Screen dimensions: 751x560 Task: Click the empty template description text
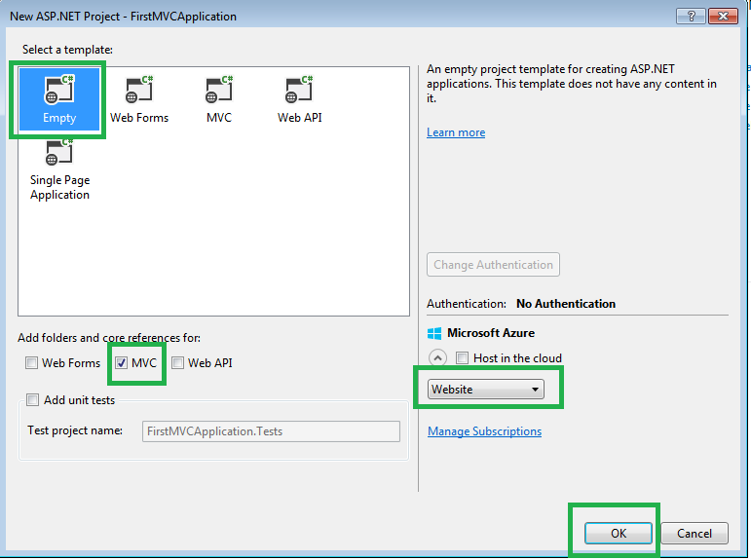(572, 84)
